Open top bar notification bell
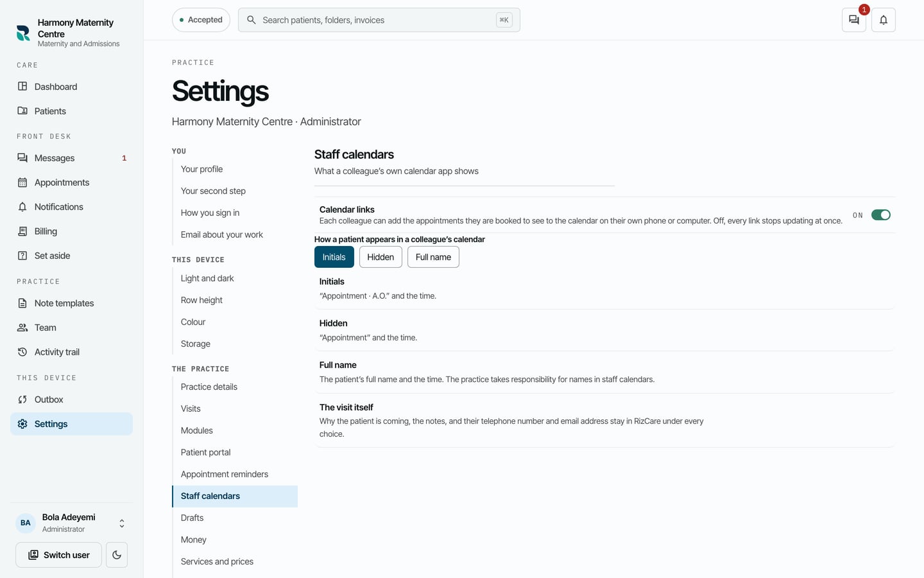Screen dimensions: 924x578 [x=884, y=20]
